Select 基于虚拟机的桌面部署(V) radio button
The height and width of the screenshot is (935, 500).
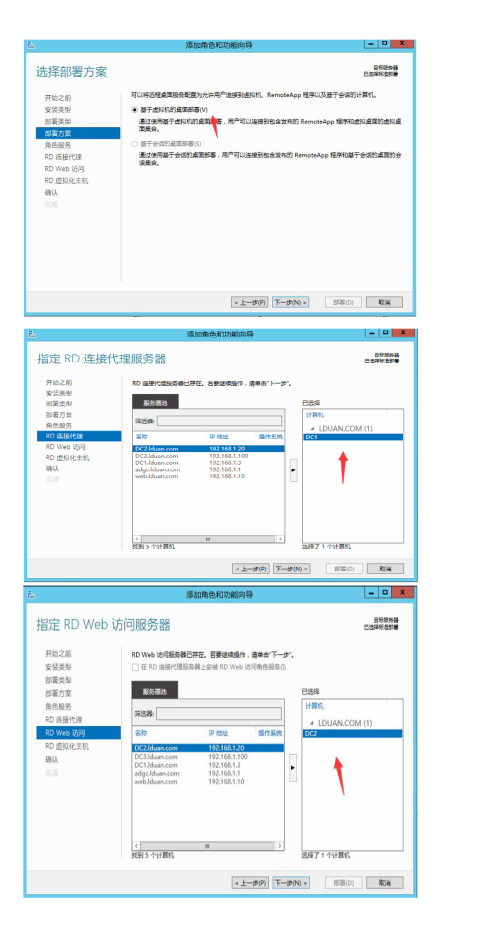point(134,110)
